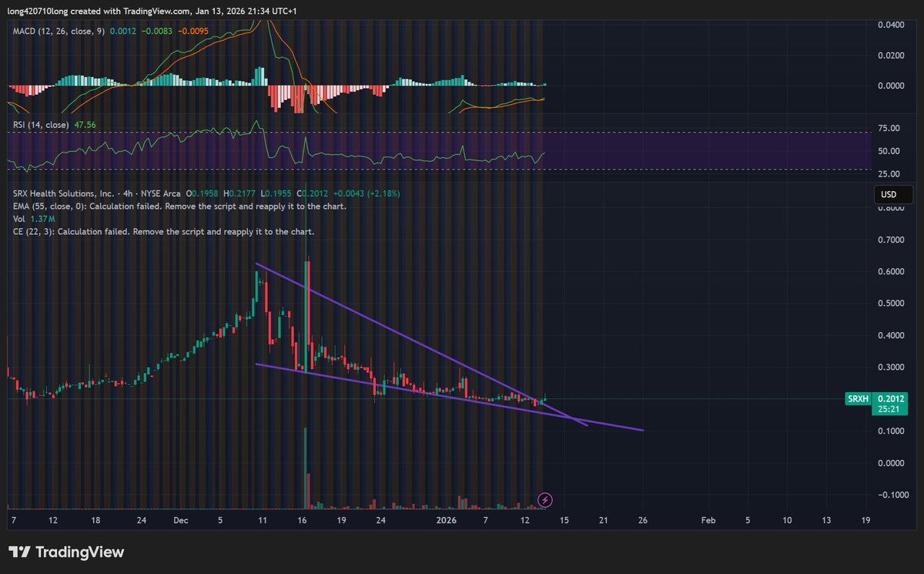Click the 15 date label on time axis
924x574 pixels.
tap(564, 521)
